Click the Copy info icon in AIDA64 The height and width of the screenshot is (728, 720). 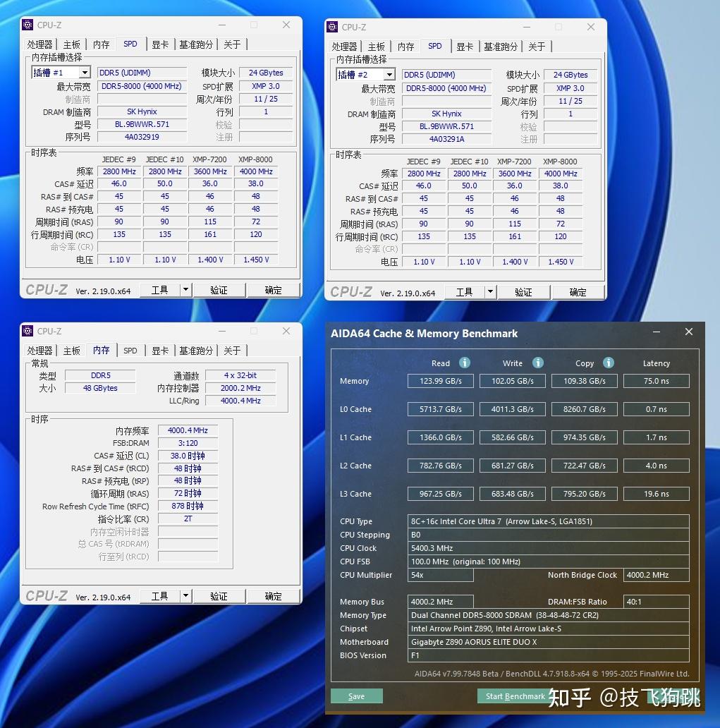(608, 363)
